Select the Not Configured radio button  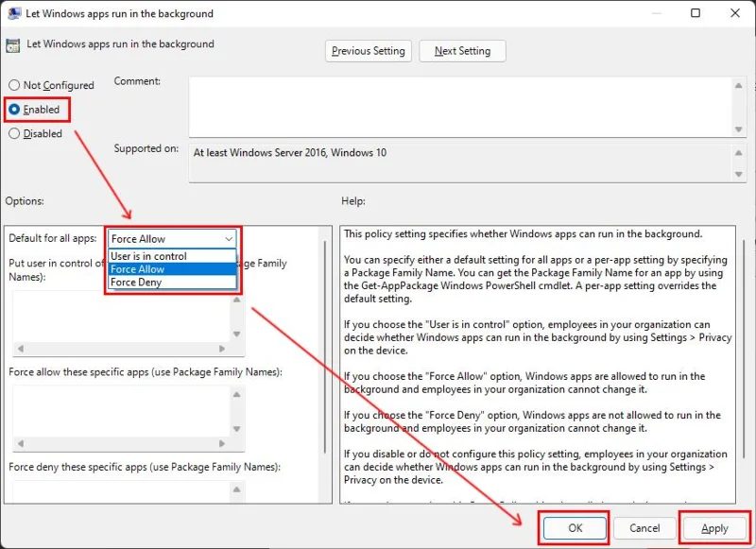(52, 85)
